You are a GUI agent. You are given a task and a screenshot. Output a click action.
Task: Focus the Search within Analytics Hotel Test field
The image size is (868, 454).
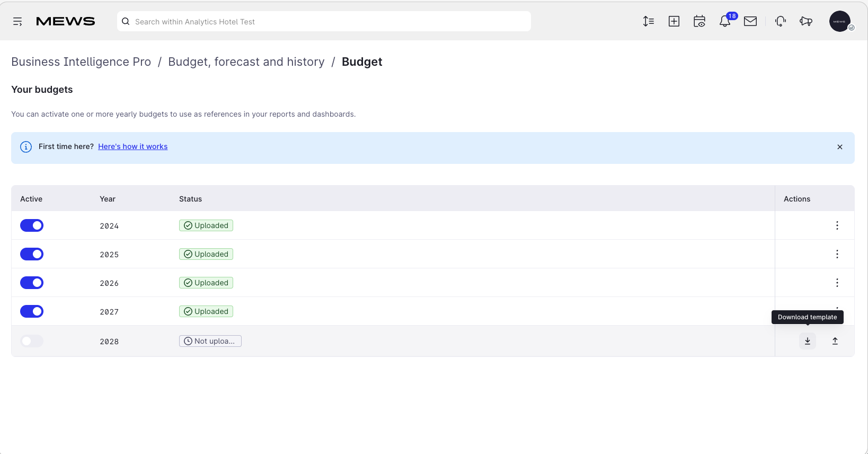coord(324,21)
